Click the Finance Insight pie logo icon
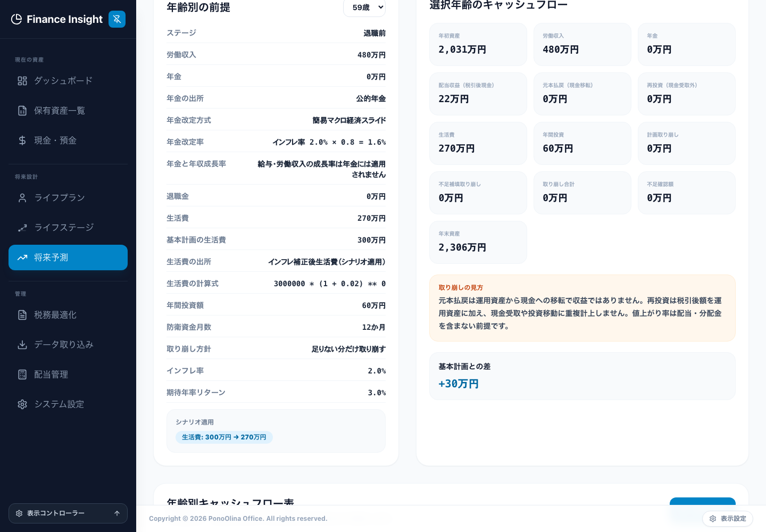The image size is (766, 532). [x=16, y=19]
